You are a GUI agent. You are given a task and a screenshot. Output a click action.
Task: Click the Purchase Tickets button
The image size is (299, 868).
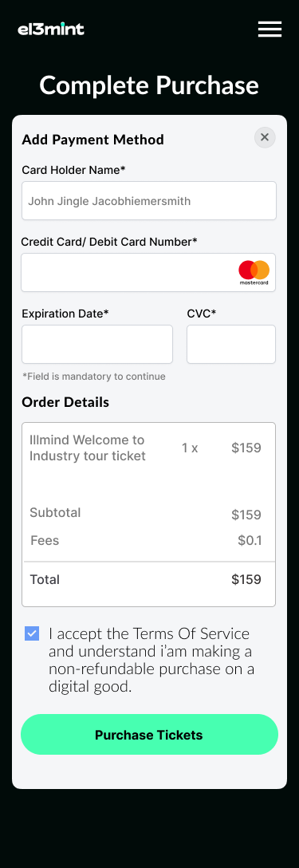pyautogui.click(x=150, y=735)
